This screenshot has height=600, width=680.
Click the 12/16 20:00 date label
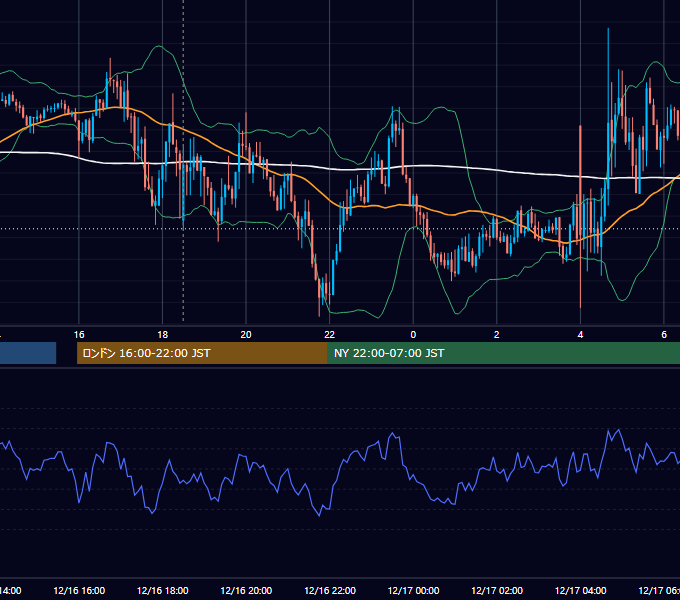246,590
